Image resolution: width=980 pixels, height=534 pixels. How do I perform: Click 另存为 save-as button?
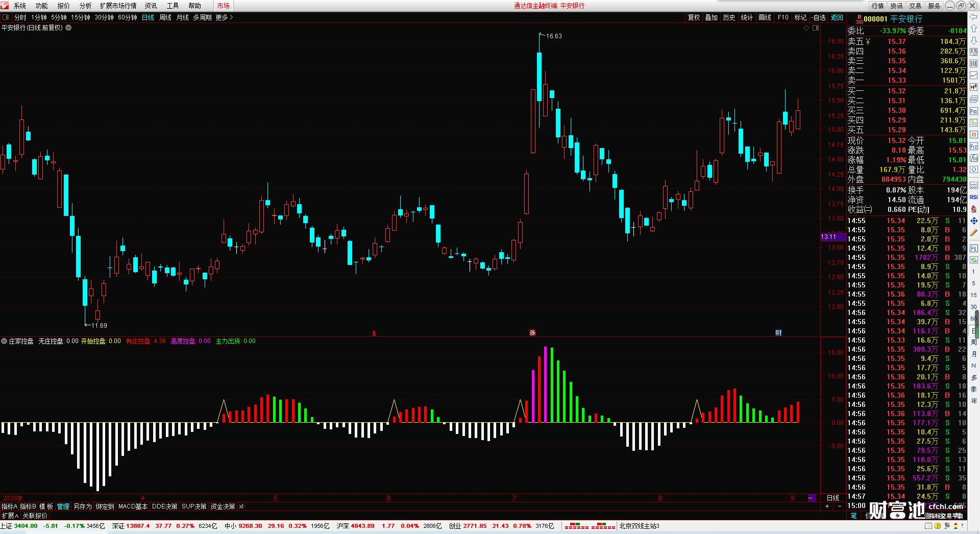tap(83, 506)
